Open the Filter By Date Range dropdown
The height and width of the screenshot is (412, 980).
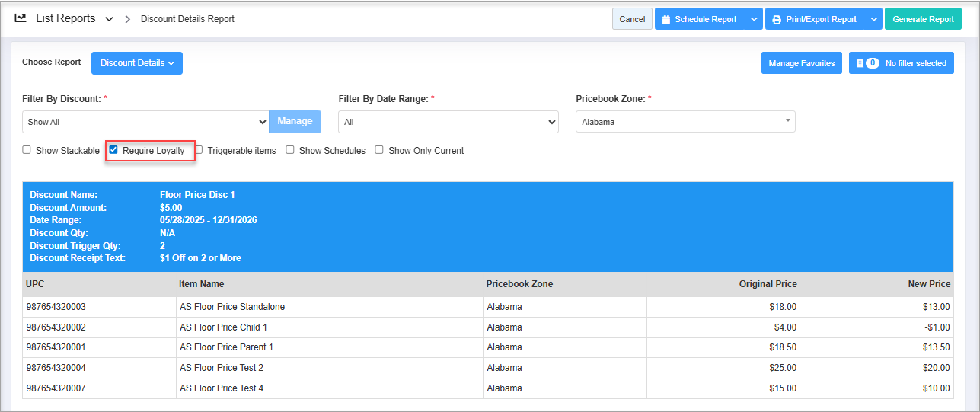449,122
